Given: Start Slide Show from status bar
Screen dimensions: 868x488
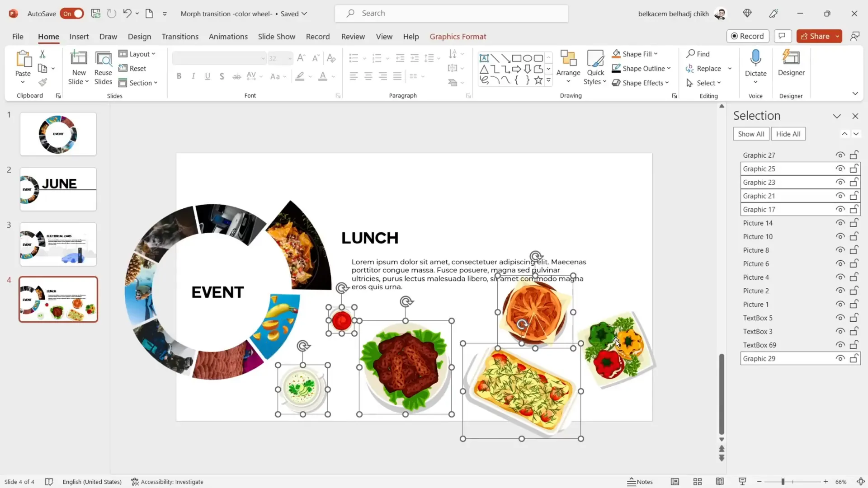Looking at the screenshot, I should [742, 482].
